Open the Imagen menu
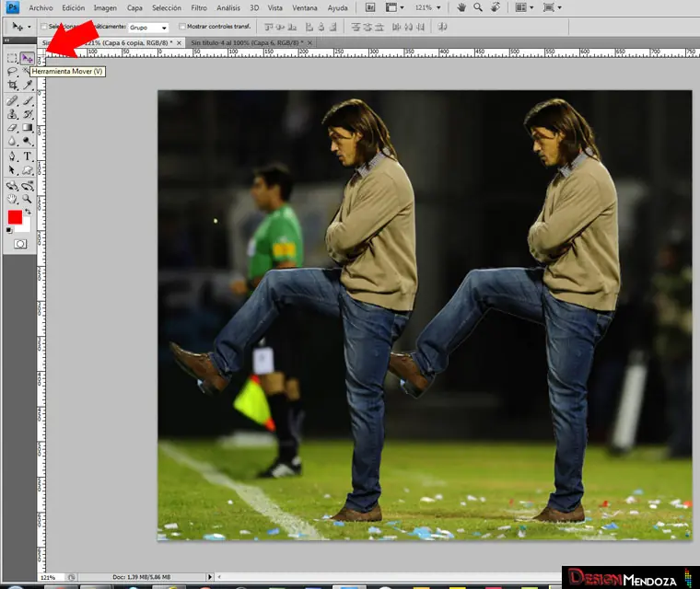 105,7
